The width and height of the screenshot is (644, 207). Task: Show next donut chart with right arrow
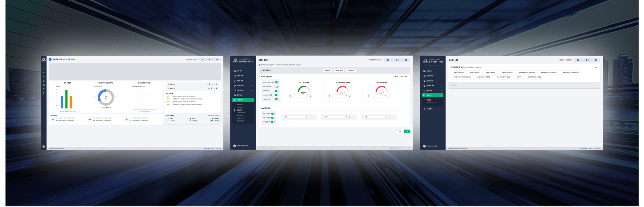click(116, 97)
